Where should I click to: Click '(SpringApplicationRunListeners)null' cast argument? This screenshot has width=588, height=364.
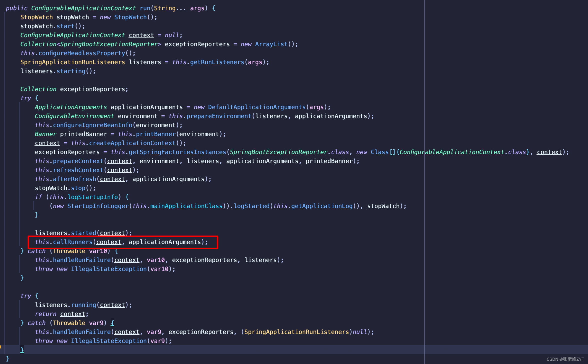[304, 332]
